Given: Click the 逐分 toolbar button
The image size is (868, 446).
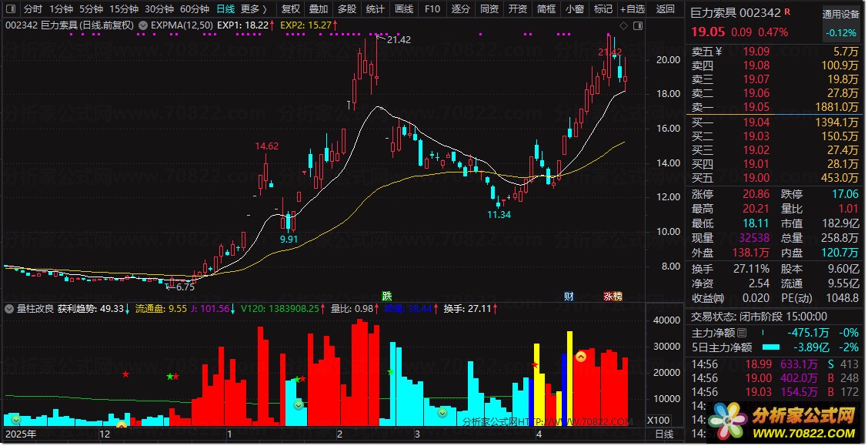Looking at the screenshot, I should pos(461,9).
